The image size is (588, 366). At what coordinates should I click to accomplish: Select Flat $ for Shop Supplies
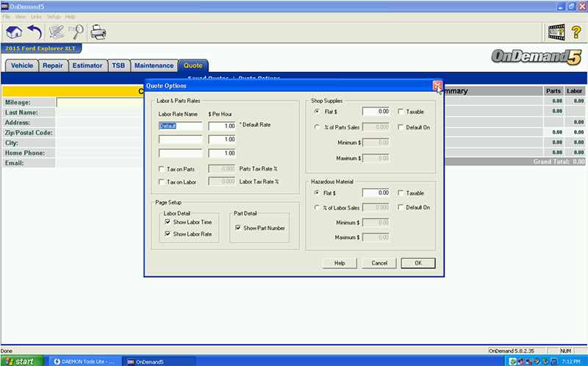pyautogui.click(x=317, y=112)
